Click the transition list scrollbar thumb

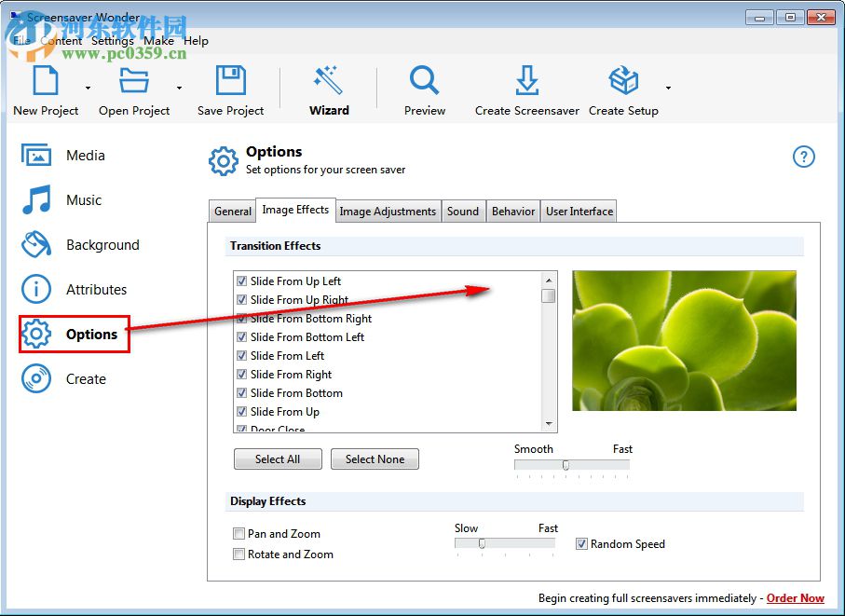(549, 295)
